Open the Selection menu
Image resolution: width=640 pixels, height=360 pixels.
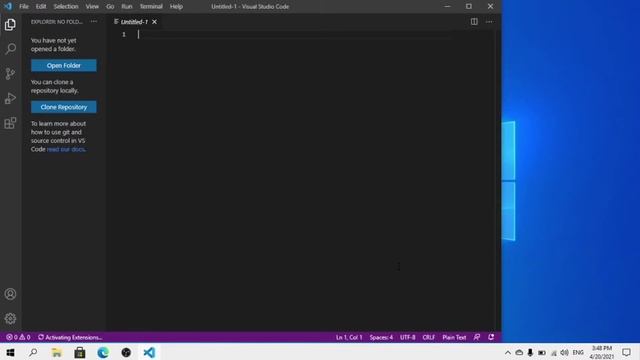[x=66, y=7]
